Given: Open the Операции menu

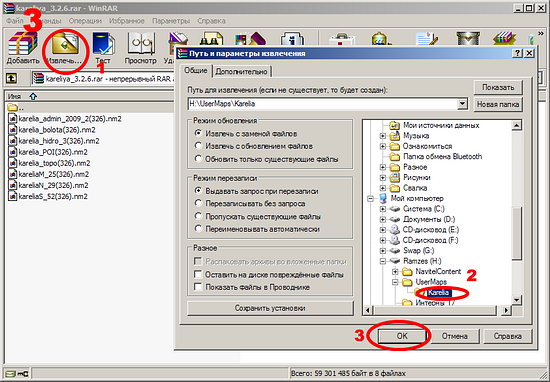Looking at the screenshot, I should point(85,21).
